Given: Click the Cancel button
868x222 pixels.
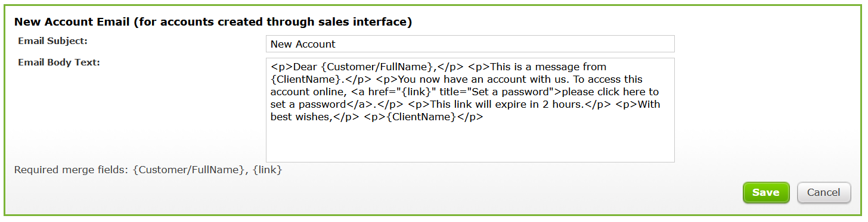Looking at the screenshot, I should point(824,192).
